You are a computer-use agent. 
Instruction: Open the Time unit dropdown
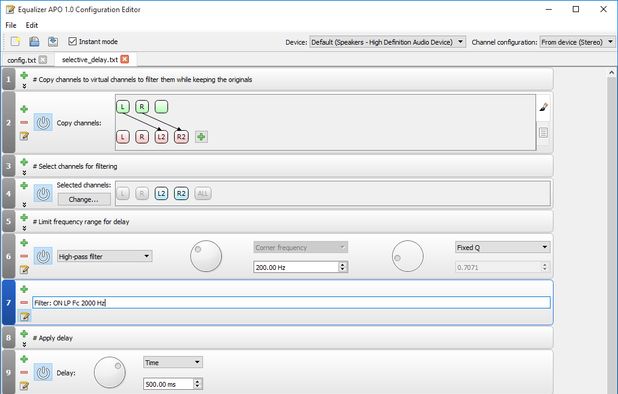(173, 362)
